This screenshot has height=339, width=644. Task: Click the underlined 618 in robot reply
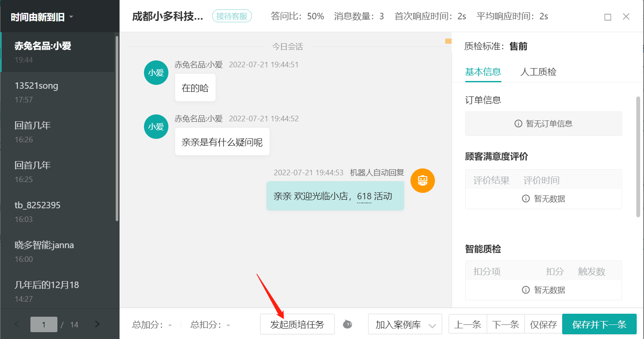click(364, 196)
